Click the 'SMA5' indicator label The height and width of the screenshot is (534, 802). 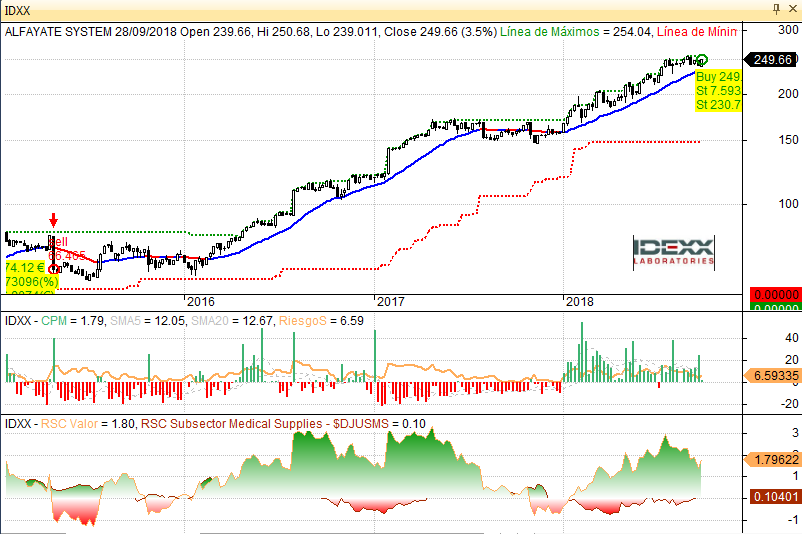coord(125,321)
